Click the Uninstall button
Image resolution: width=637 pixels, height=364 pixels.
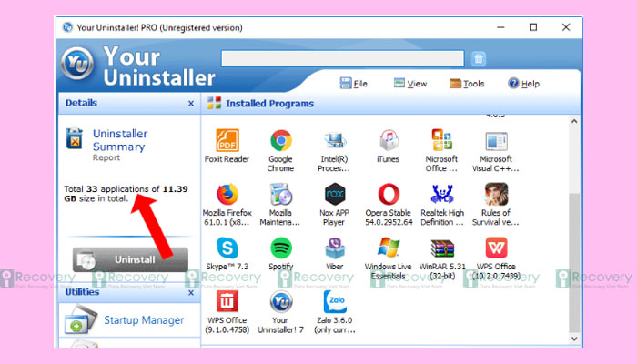130,259
